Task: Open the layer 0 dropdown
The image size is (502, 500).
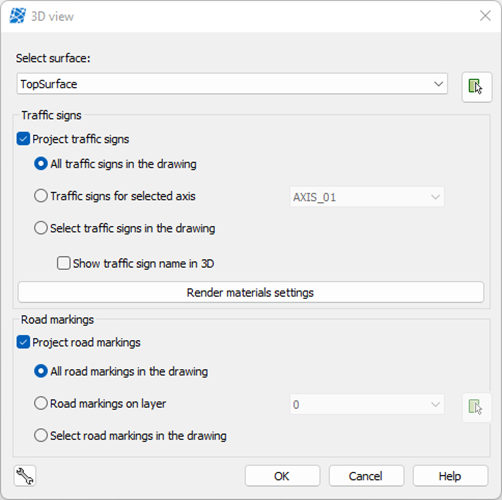Action: tap(367, 404)
